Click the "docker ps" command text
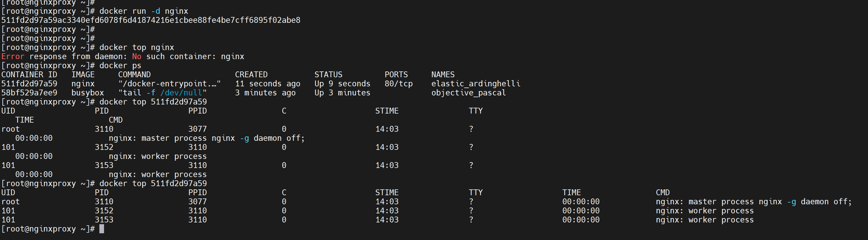This screenshot has height=240, width=868. [x=120, y=66]
